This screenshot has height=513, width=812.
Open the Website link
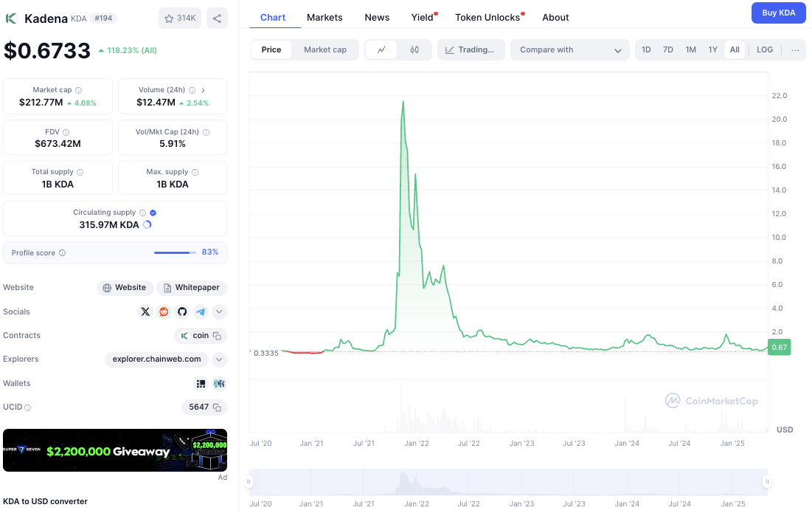[125, 288]
